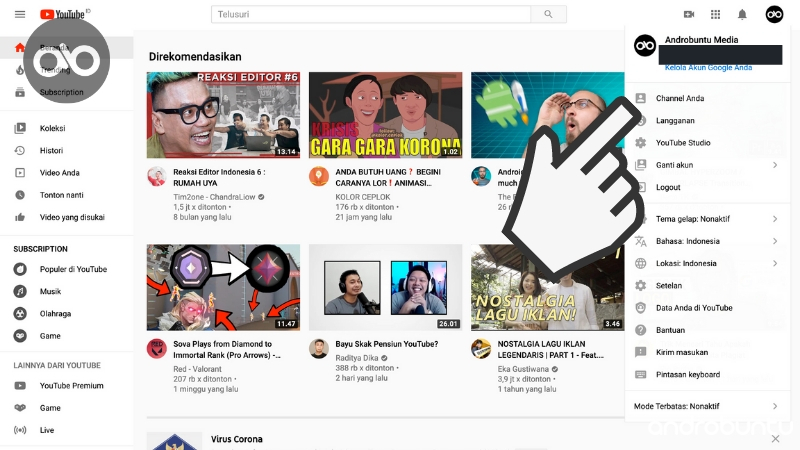Click the Channel Anda person icon
This screenshot has height=450, width=800.
[640, 98]
